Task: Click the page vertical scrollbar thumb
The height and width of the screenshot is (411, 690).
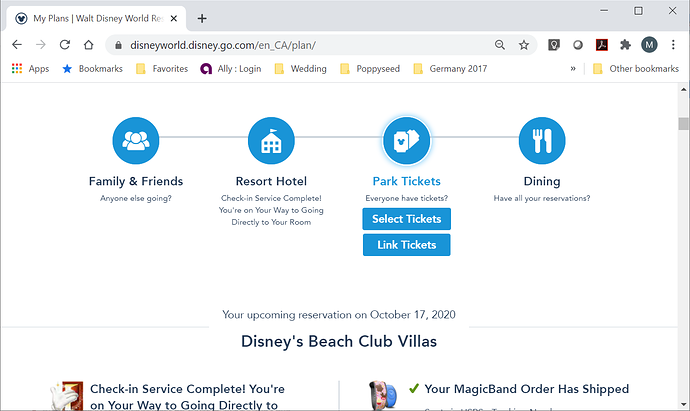Action: point(683,124)
